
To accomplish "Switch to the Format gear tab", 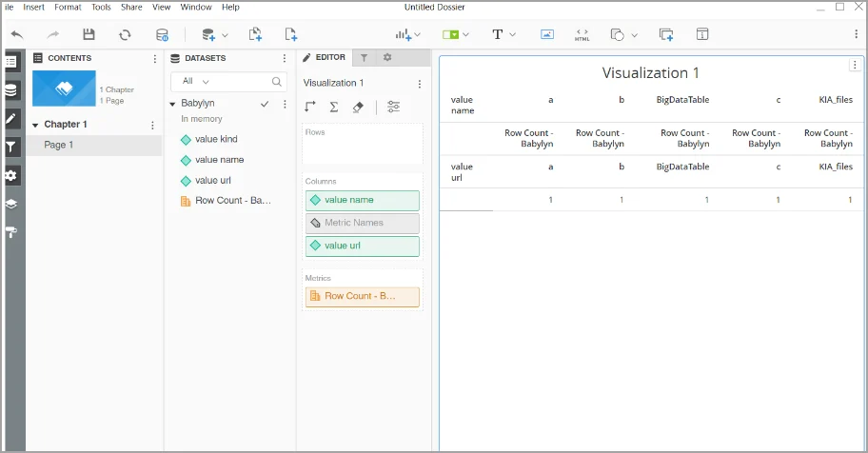I will coord(387,58).
